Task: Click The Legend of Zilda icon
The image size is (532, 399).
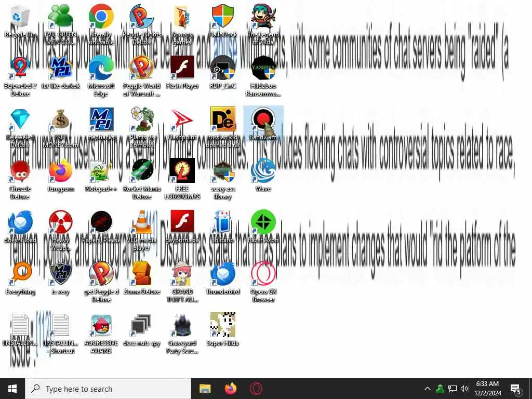Action: tap(263, 17)
